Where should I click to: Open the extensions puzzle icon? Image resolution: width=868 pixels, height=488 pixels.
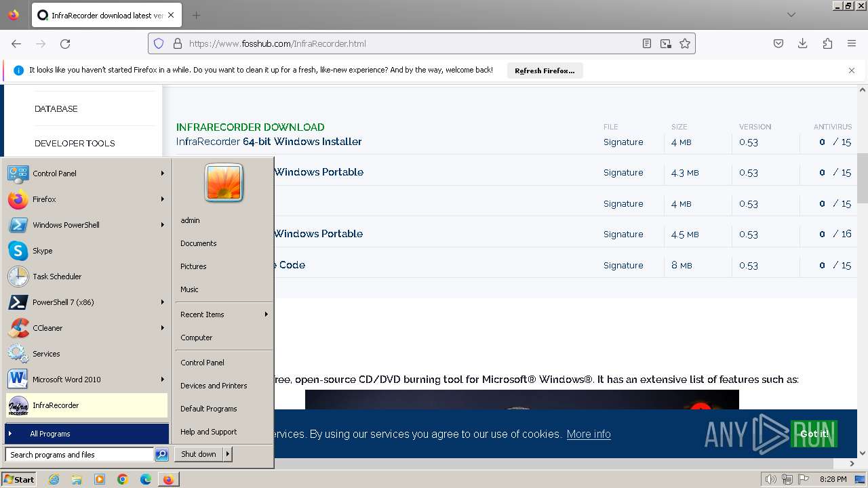pos(827,43)
